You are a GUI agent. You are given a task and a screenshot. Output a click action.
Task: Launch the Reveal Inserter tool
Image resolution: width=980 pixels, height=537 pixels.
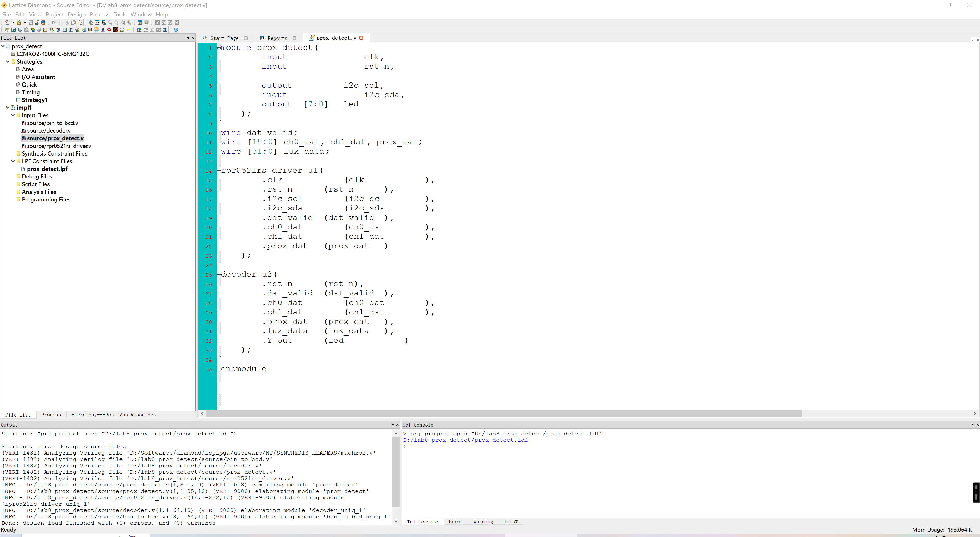coord(52,30)
